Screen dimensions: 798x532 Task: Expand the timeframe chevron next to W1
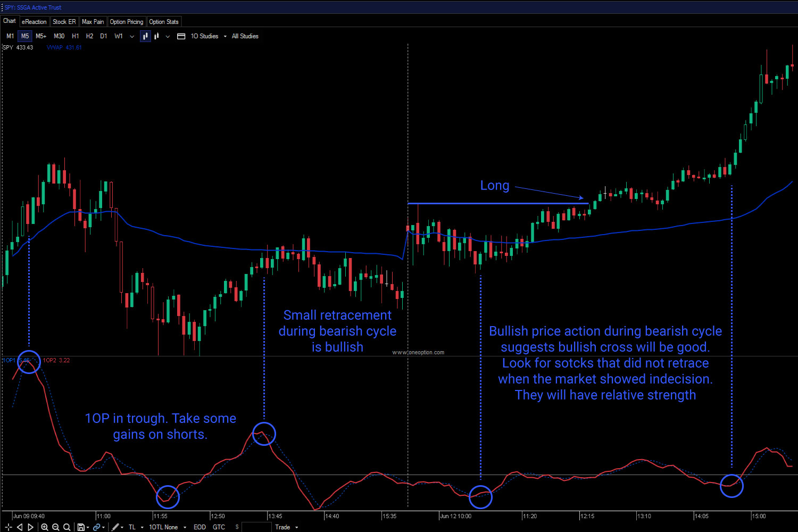[x=131, y=36]
